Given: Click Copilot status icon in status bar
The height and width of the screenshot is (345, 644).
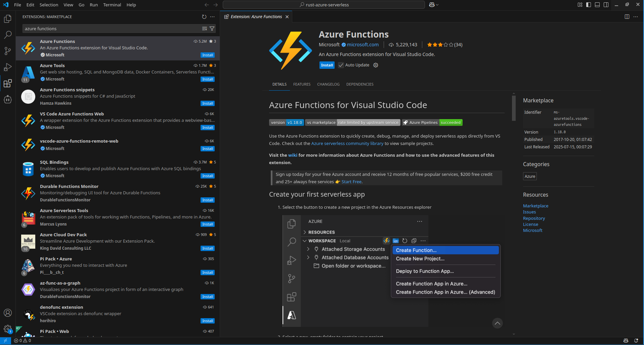Looking at the screenshot, I should (x=626, y=341).
